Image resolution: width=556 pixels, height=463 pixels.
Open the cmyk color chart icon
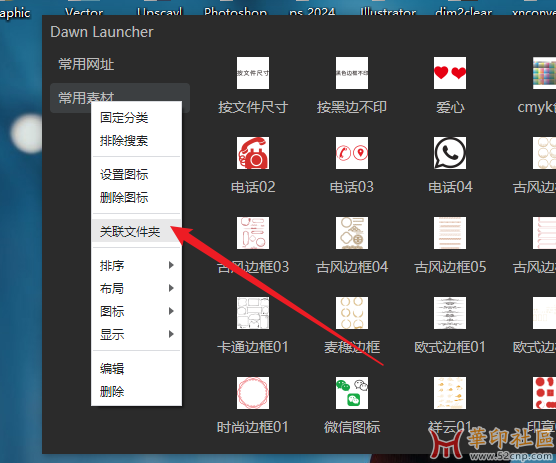544,73
